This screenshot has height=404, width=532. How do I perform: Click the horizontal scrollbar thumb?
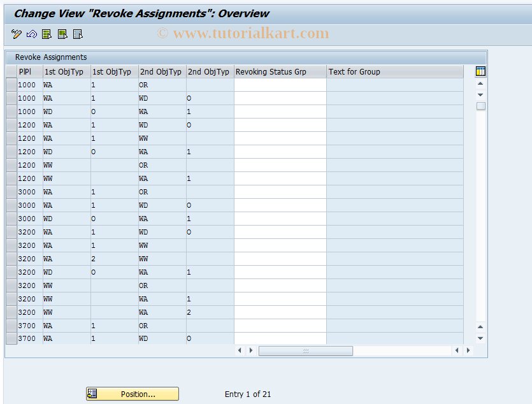[306, 350]
